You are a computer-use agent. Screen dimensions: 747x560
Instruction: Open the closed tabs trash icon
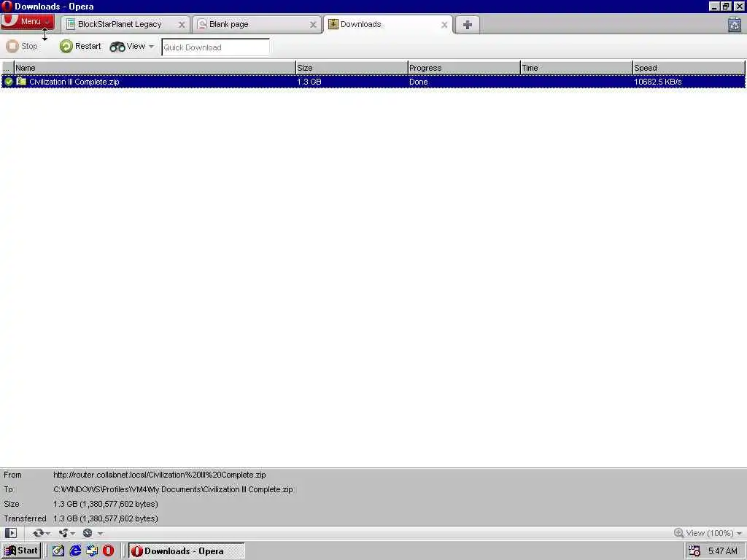tap(734, 24)
